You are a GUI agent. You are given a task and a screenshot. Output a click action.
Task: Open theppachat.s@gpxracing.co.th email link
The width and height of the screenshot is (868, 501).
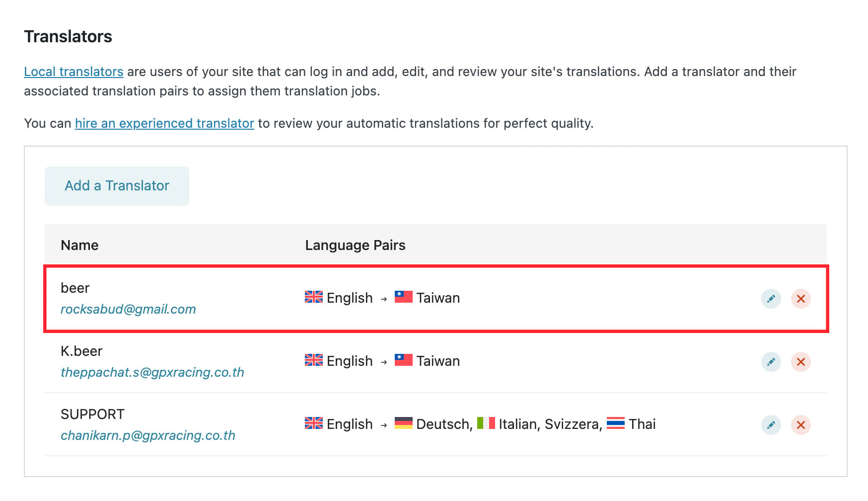coord(152,372)
